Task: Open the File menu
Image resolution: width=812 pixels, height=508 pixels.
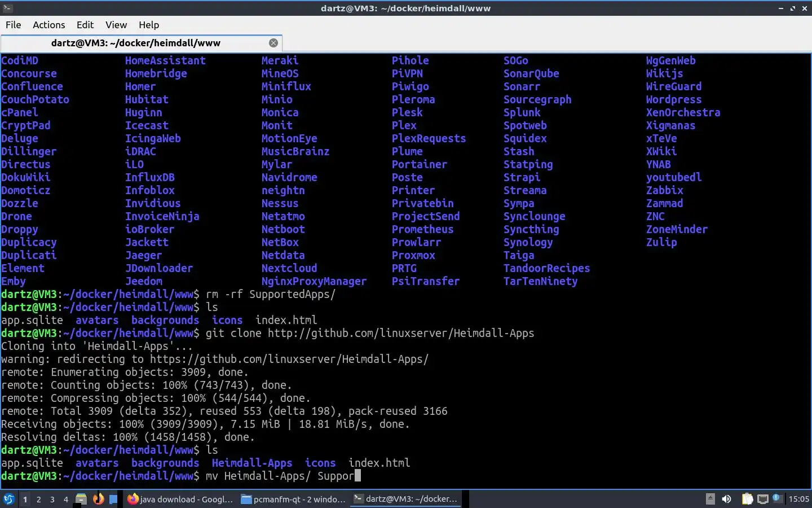Action: click(x=14, y=25)
